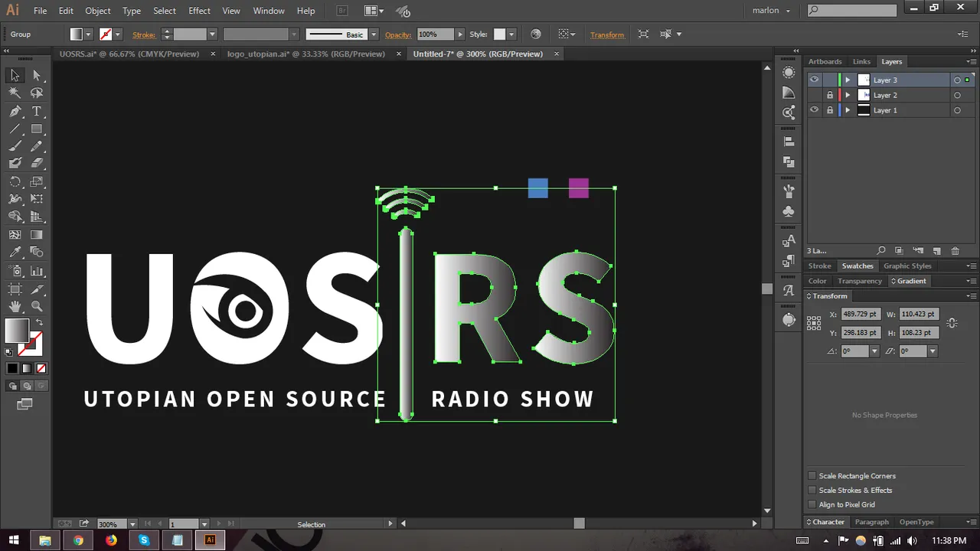Select the Rectangle tool
This screenshot has width=980, height=551.
(37, 129)
